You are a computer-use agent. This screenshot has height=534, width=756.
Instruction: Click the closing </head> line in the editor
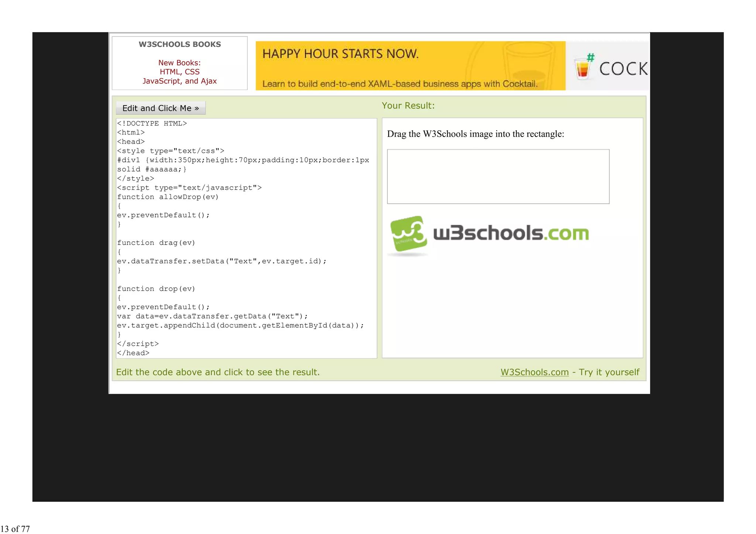point(133,353)
